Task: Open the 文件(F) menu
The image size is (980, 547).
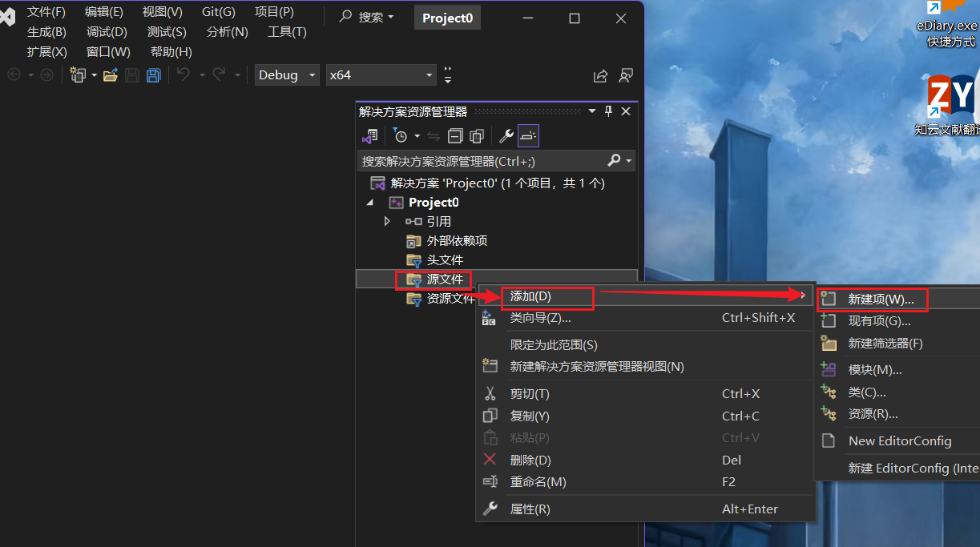Action: [46, 12]
